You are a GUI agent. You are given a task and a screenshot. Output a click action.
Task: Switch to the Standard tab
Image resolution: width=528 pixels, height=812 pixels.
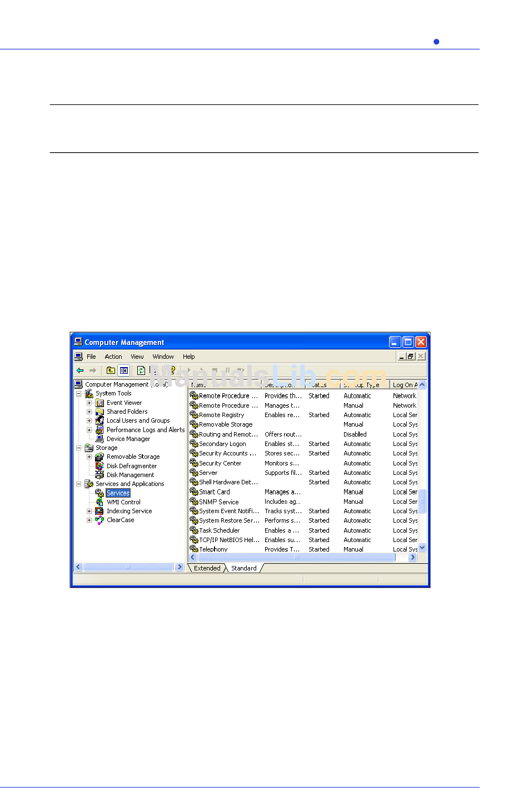tap(244, 568)
